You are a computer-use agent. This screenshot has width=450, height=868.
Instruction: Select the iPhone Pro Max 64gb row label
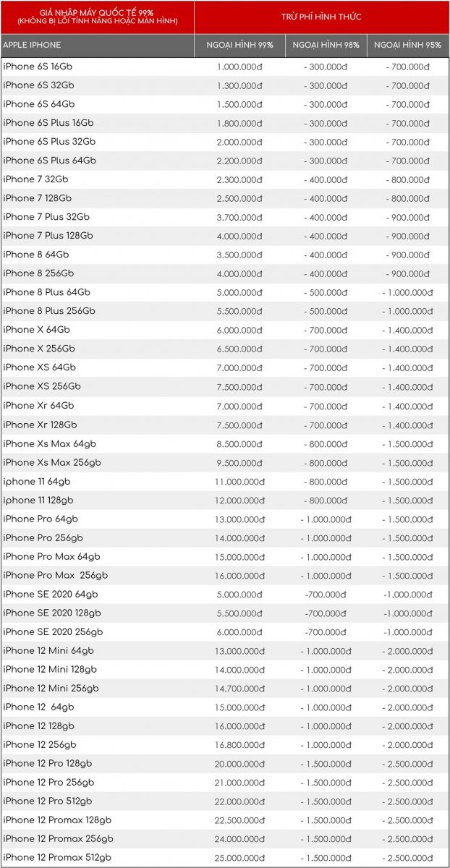click(52, 556)
